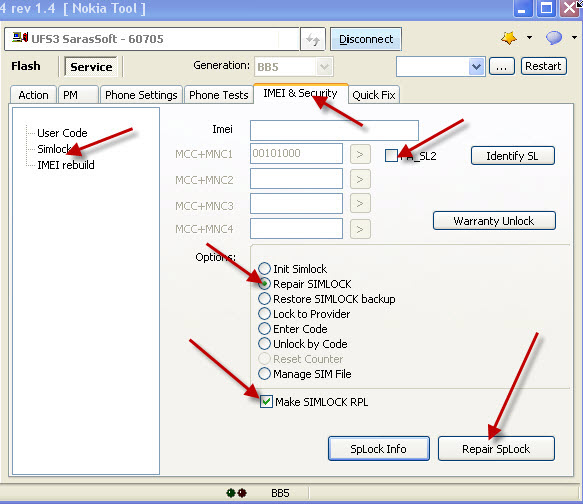Click the Identify SL button
The image size is (583, 504).
[513, 156]
